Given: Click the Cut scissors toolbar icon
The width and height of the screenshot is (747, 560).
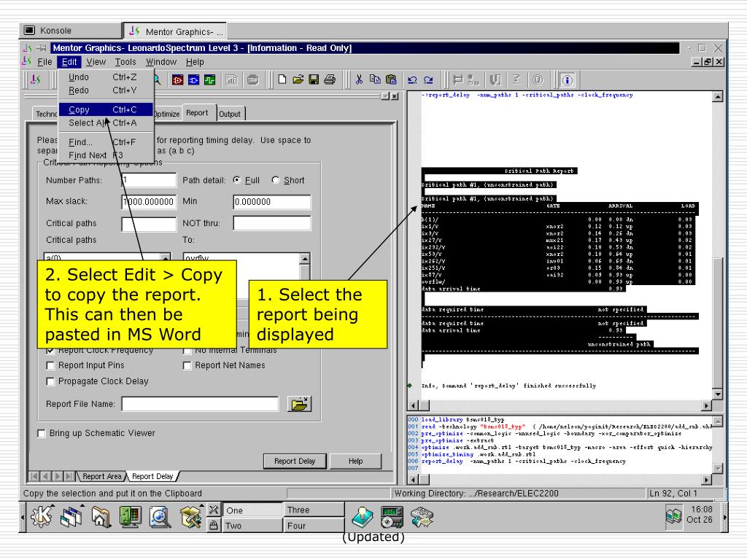Looking at the screenshot, I should [359, 79].
